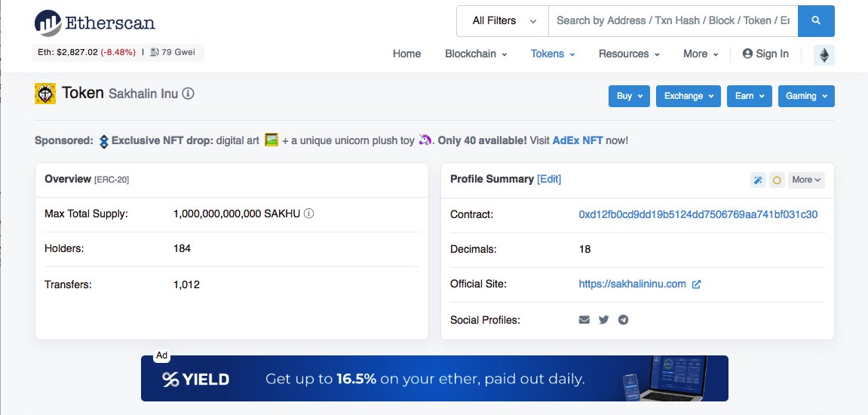Open the email social profile icon

pyautogui.click(x=584, y=320)
